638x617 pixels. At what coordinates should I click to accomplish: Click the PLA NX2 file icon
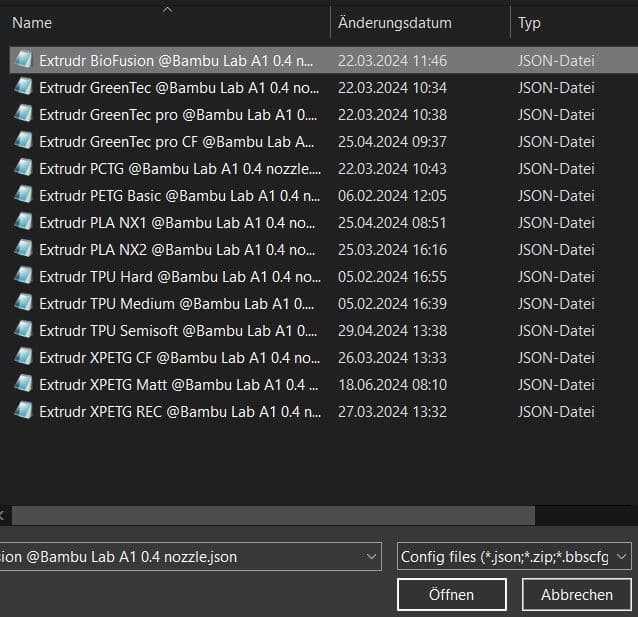[23, 249]
